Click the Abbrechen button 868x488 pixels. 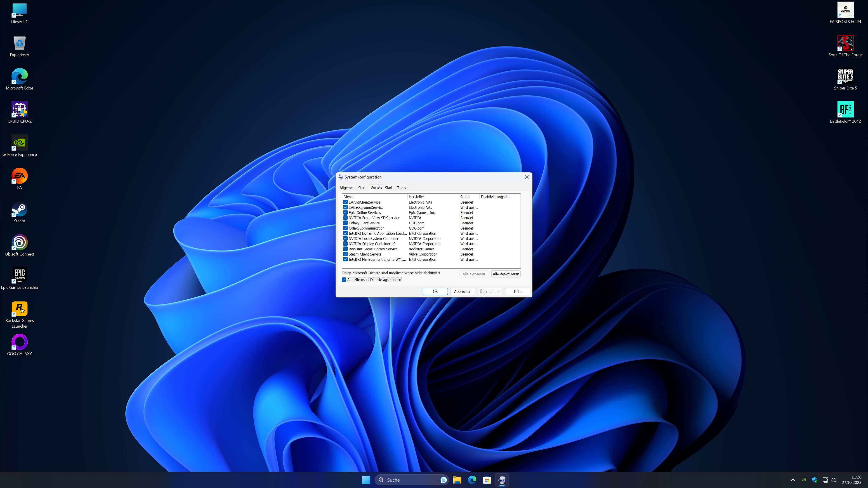coord(462,291)
